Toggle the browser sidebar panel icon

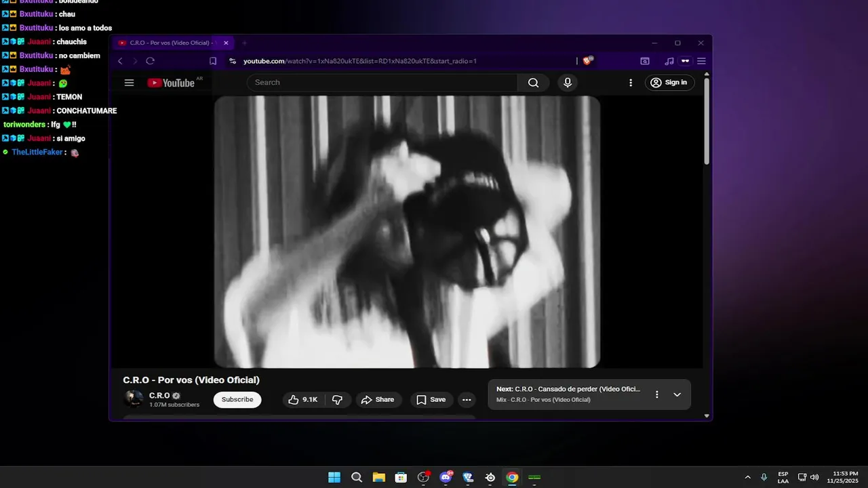click(645, 61)
